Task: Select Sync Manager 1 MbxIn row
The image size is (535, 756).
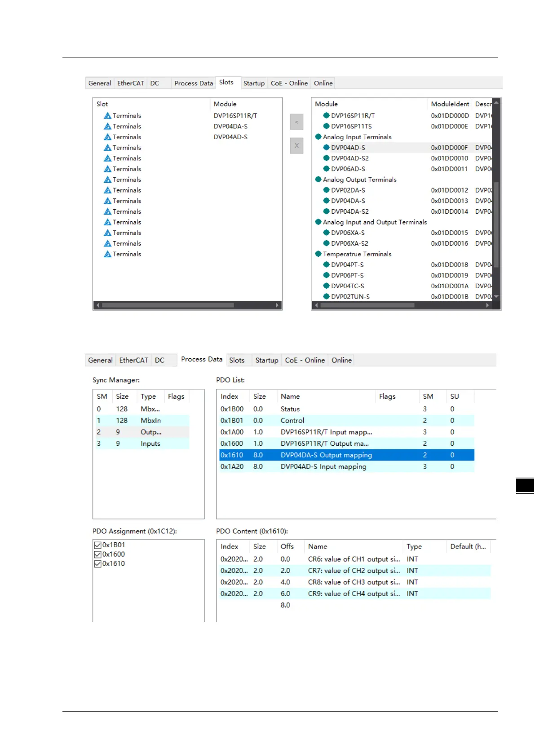Action: click(142, 421)
